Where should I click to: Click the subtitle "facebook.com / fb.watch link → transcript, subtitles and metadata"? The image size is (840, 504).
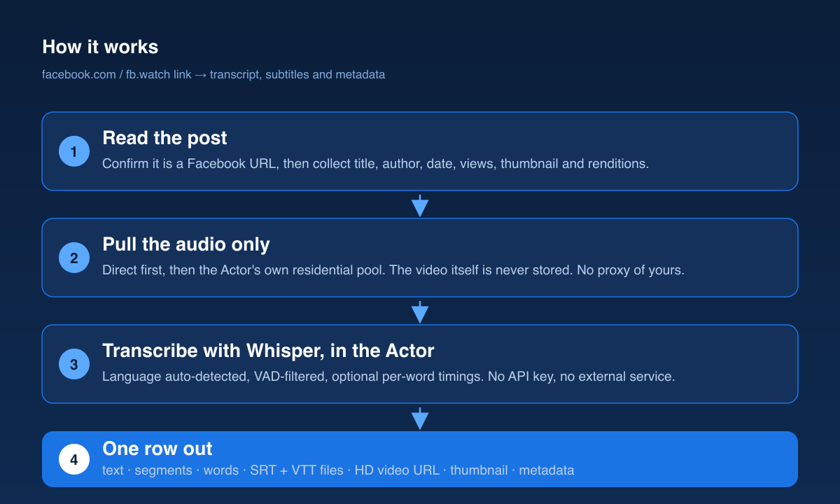click(213, 74)
